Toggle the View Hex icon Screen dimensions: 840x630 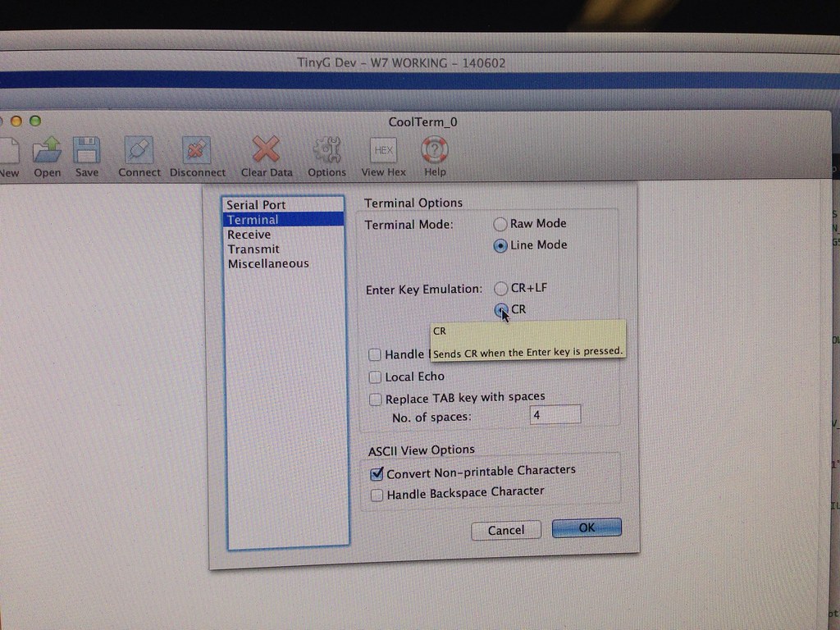click(384, 150)
